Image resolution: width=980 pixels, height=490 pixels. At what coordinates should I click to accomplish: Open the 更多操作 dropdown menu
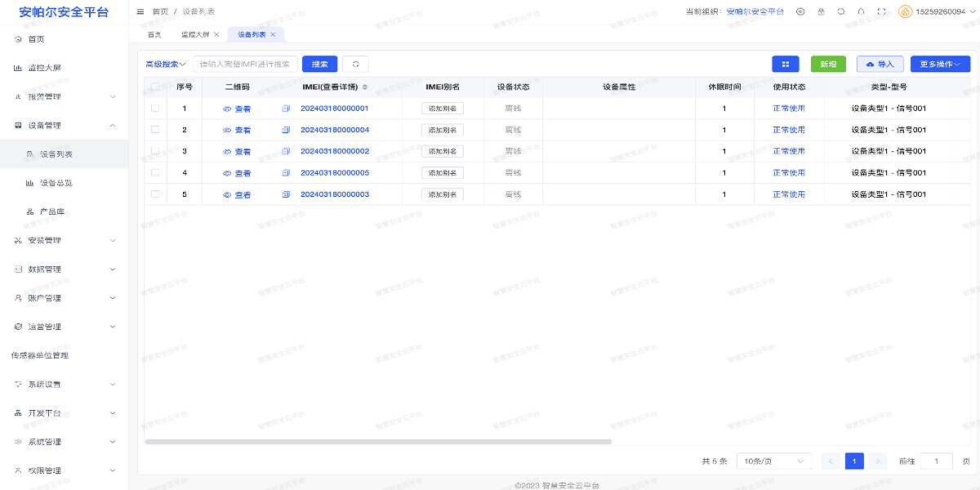click(940, 63)
